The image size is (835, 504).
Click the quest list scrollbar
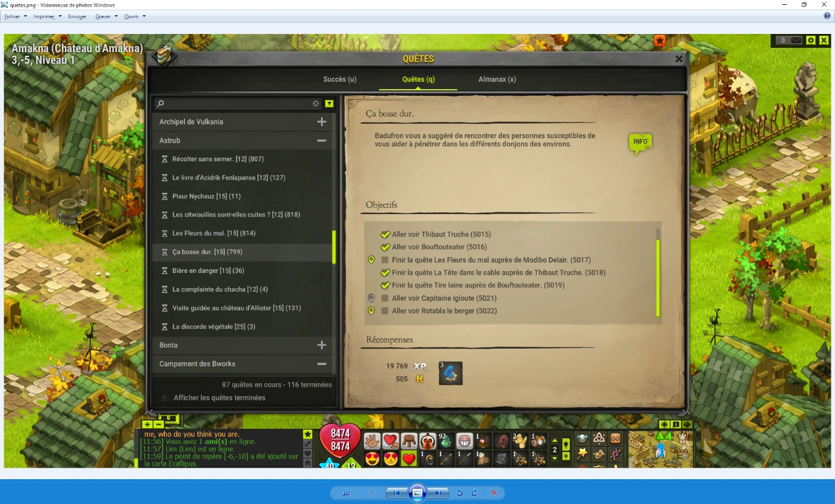point(334,247)
